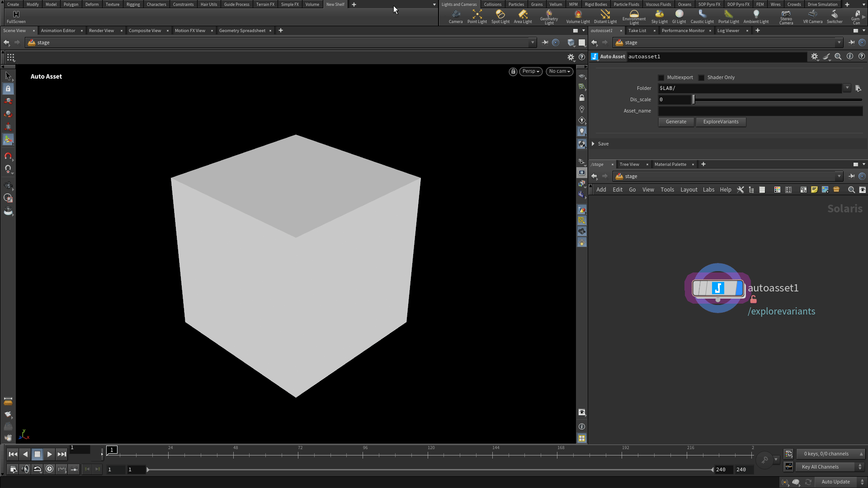
Task: Click the Asset_name input field
Action: pos(759,111)
